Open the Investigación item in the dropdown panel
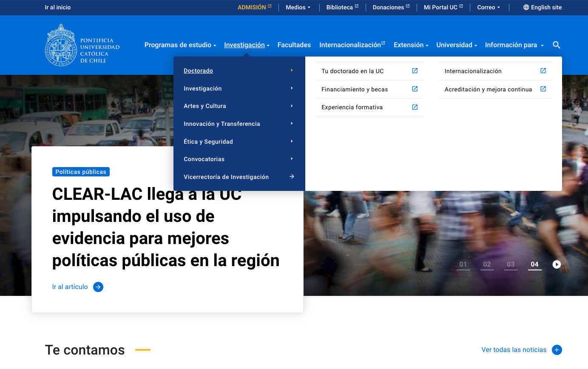Viewport: 588px width, 369px height. click(239, 88)
